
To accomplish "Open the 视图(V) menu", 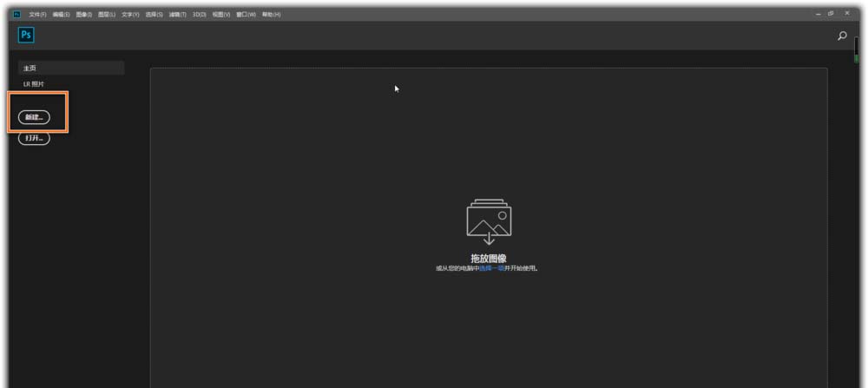I will [x=220, y=15].
